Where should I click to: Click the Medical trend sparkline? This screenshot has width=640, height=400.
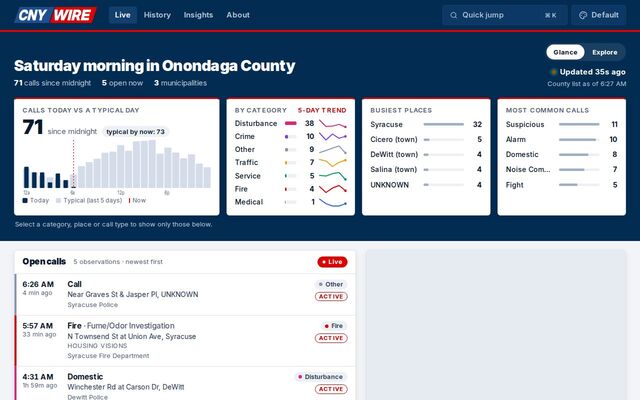333,202
